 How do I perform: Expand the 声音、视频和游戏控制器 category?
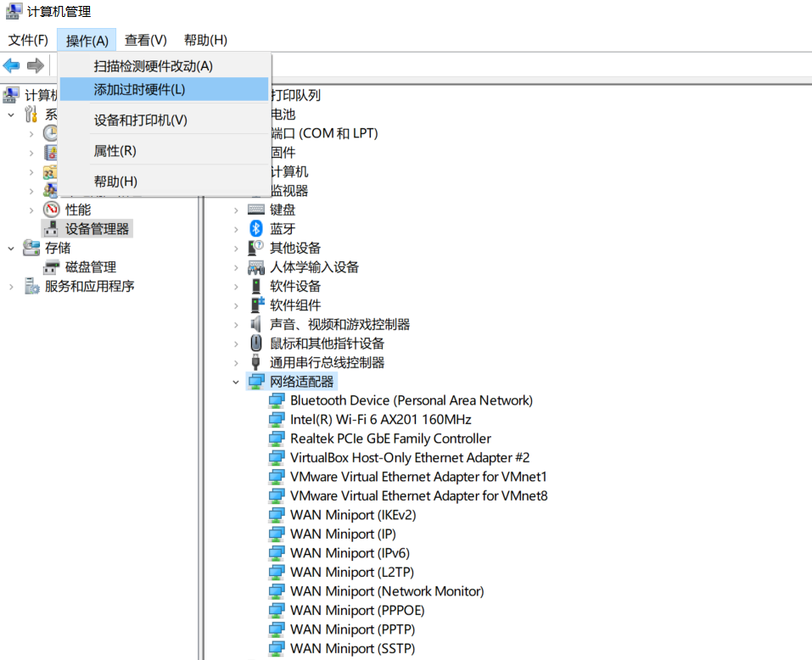(x=236, y=325)
